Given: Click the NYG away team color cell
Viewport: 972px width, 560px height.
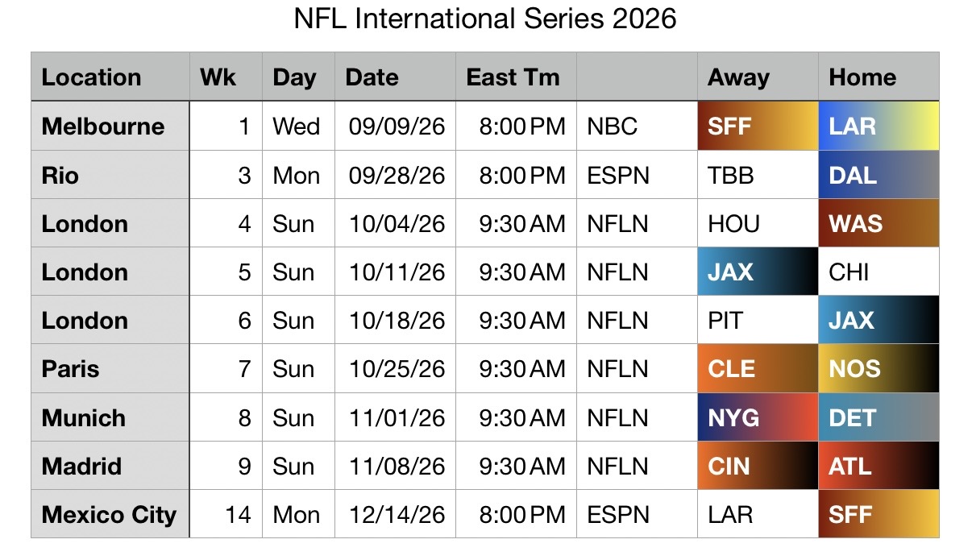Looking at the screenshot, I should point(758,417).
